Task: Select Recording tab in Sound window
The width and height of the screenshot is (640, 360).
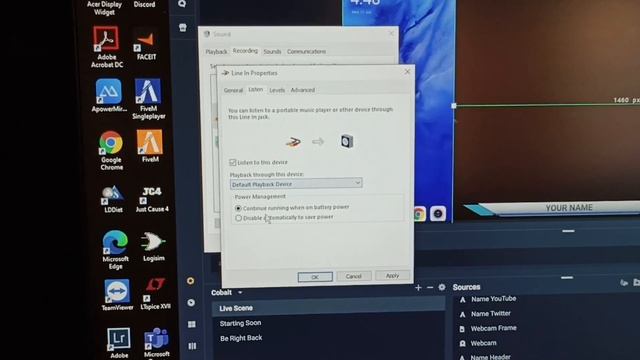Action: click(x=245, y=51)
